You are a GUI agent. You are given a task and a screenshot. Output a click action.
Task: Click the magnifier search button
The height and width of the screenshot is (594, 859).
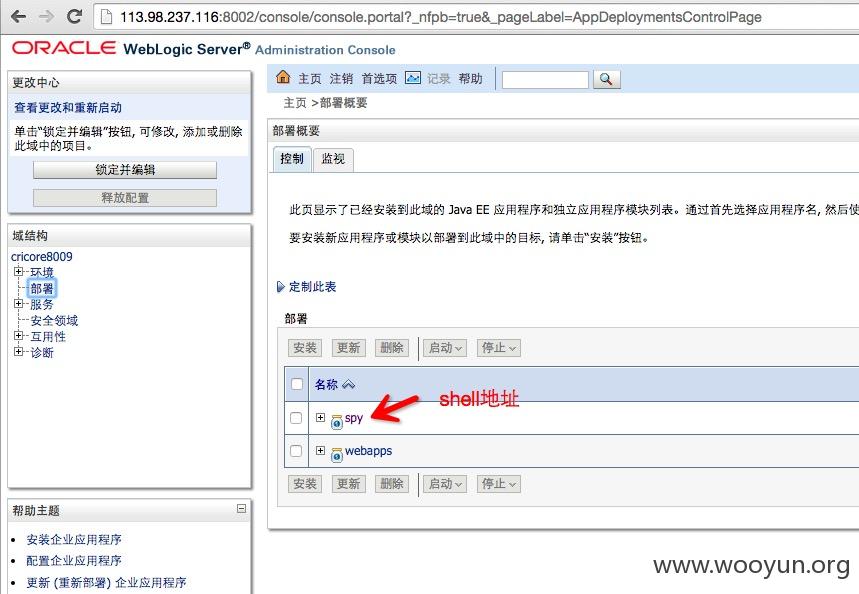pyautogui.click(x=606, y=79)
